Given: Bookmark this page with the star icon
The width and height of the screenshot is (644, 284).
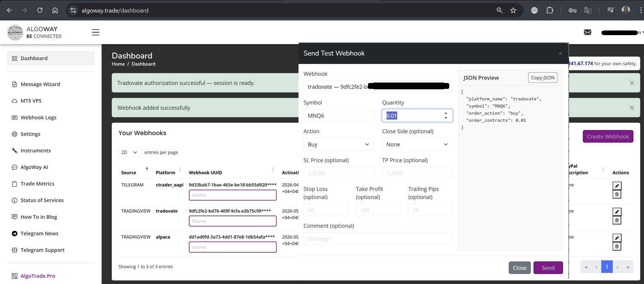Looking at the screenshot, I should 513,10.
